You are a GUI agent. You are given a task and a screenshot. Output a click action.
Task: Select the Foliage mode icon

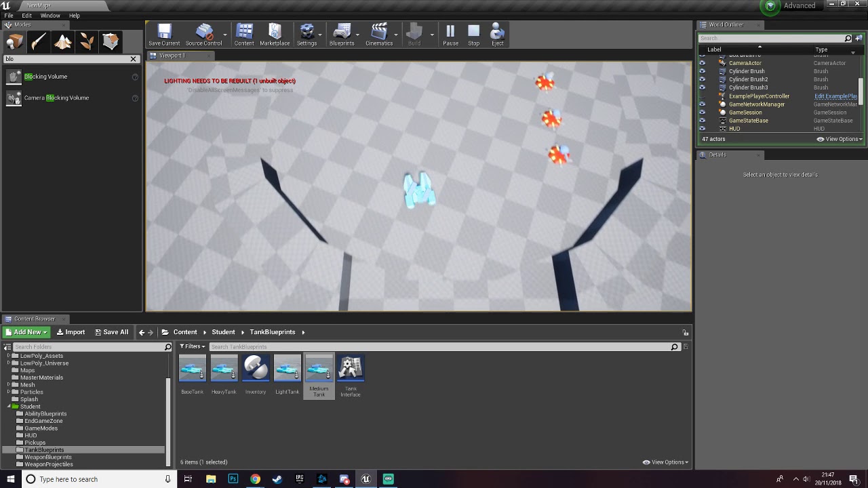pos(87,42)
